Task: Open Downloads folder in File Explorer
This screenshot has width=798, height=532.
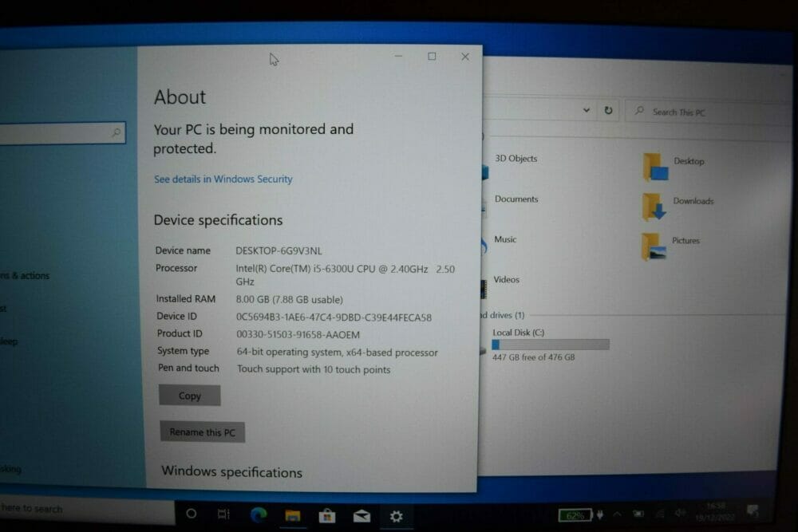Action: (678, 206)
